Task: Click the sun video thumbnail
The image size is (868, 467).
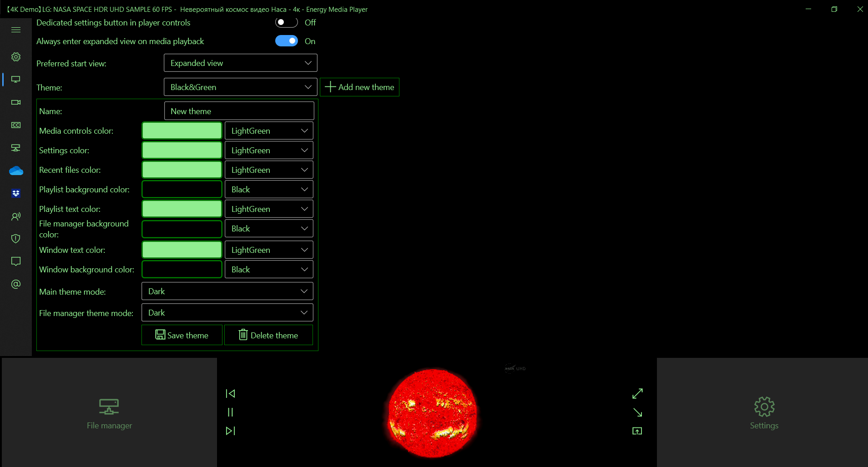Action: [x=432, y=412]
